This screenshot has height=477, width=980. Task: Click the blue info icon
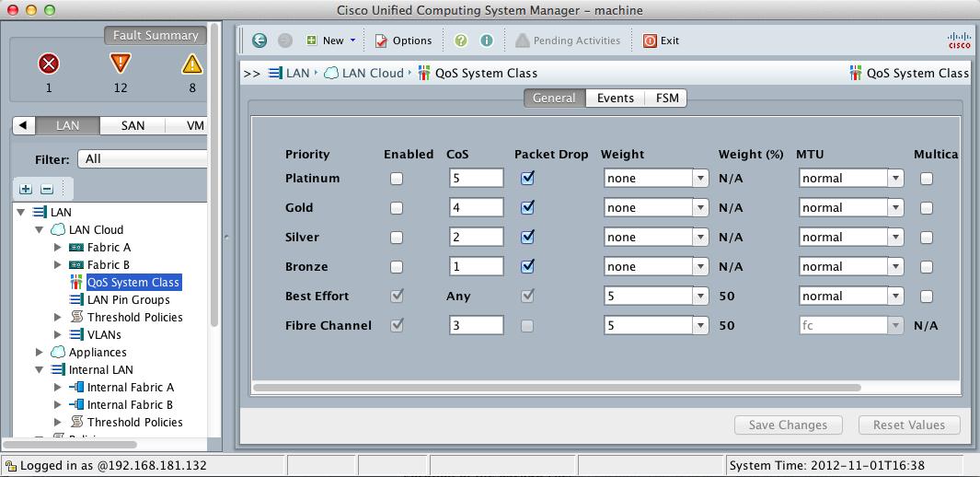[486, 41]
